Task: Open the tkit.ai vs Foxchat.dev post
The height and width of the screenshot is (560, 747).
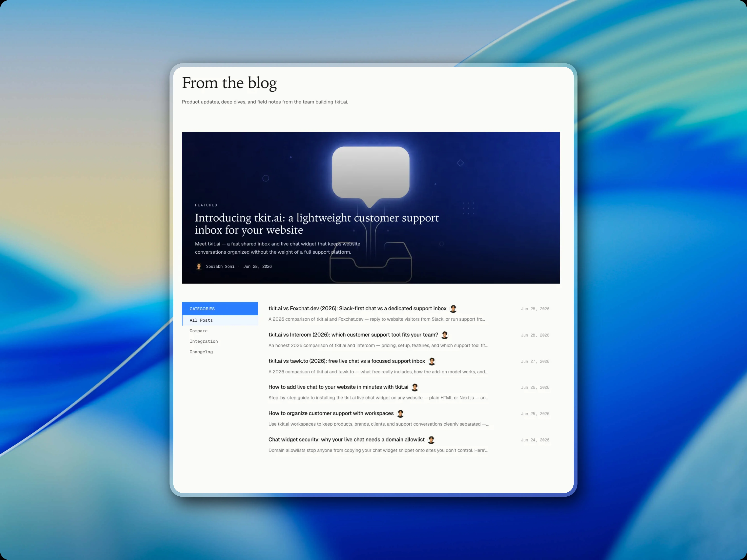Action: (x=357, y=309)
